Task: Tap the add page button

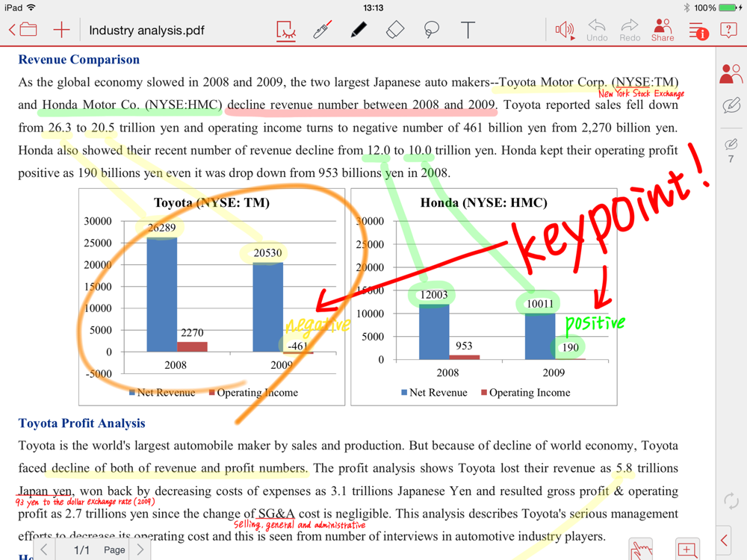Action: click(687, 549)
